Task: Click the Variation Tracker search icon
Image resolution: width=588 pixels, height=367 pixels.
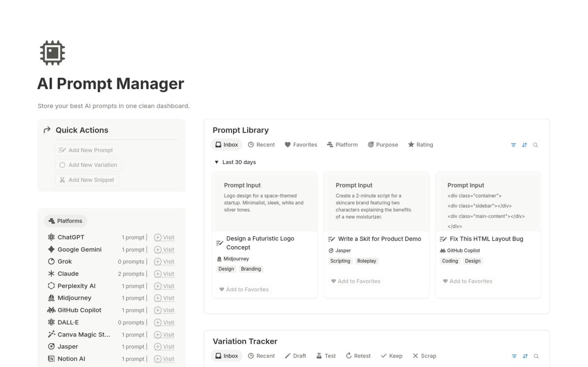Action: (536, 356)
